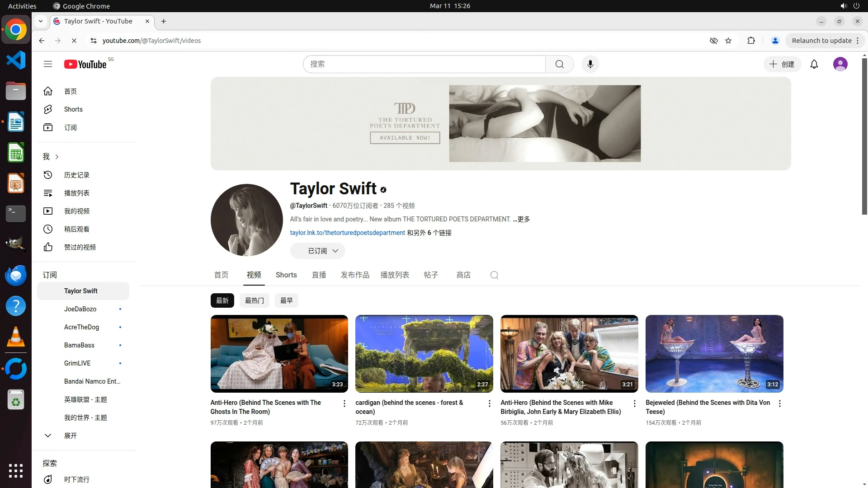This screenshot has height=488, width=868.
Task: Click the search magnifier button
Action: [x=559, y=64]
